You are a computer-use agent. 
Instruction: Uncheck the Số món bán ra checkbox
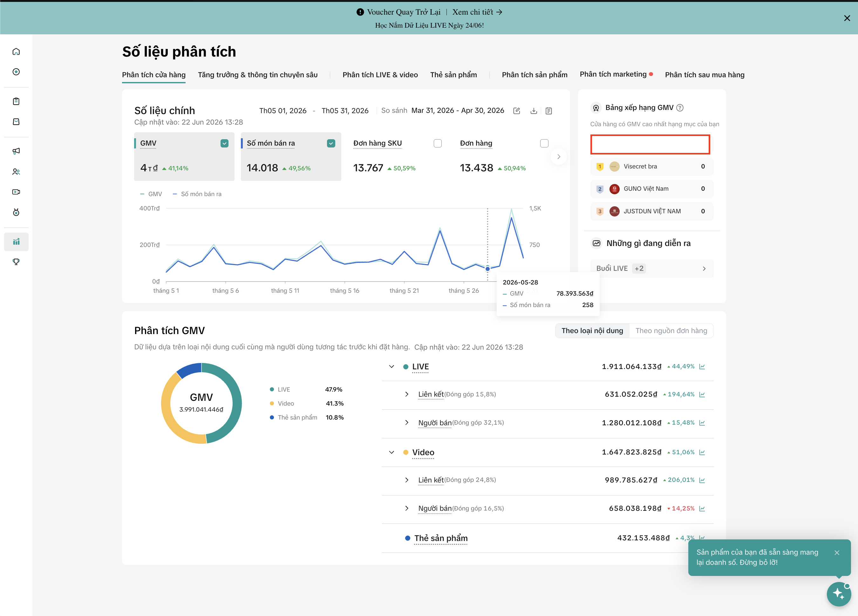[x=331, y=143]
